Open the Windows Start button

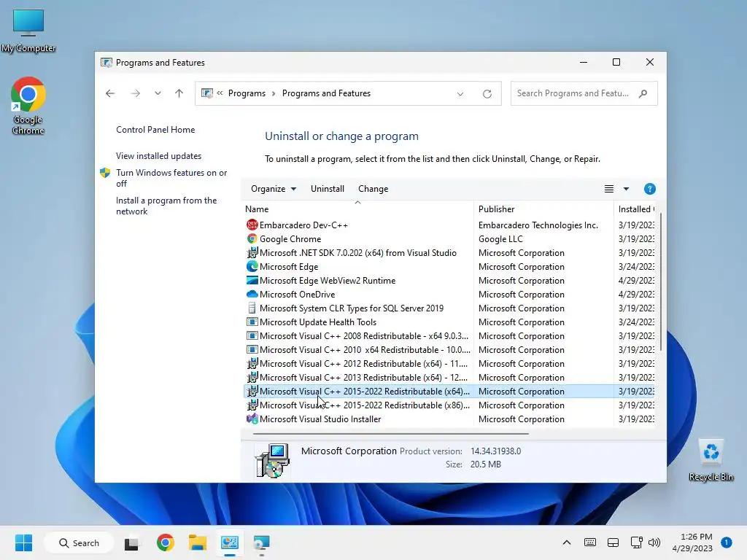[x=24, y=542]
